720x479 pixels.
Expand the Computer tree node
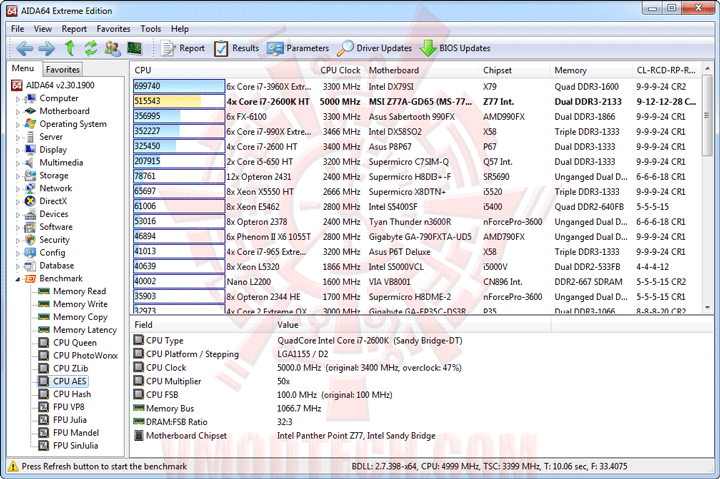(18, 99)
